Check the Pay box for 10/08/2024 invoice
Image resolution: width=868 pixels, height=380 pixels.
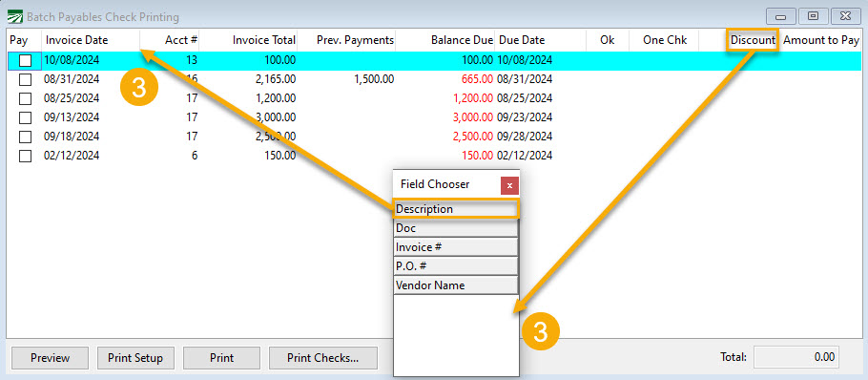coord(25,60)
